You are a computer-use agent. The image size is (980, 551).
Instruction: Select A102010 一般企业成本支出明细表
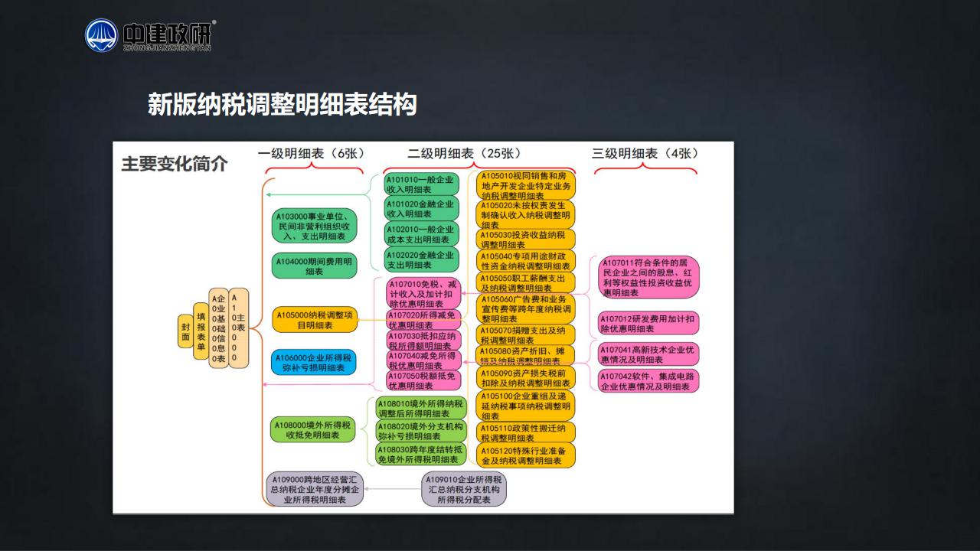pyautogui.click(x=421, y=234)
